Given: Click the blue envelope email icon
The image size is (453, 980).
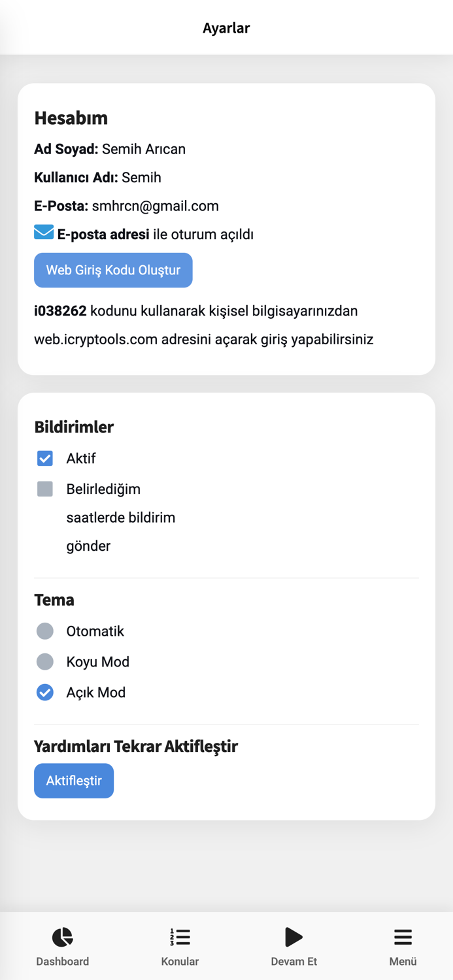Looking at the screenshot, I should (43, 231).
